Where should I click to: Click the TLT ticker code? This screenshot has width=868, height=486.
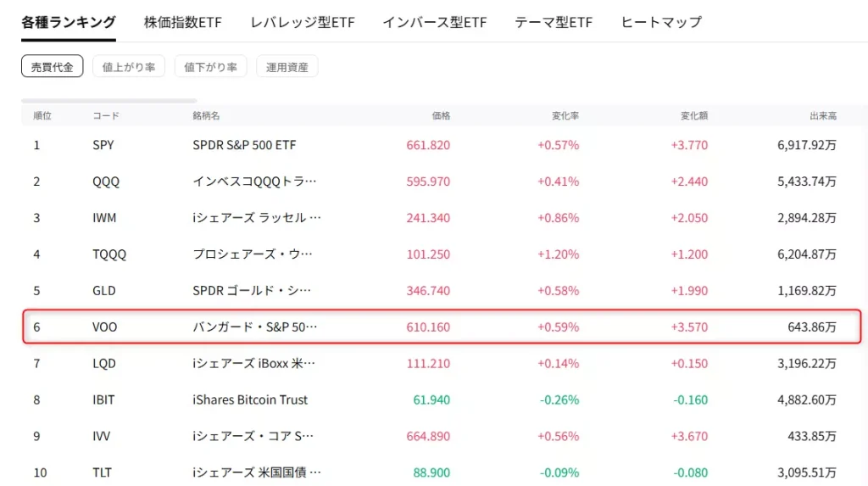pyautogui.click(x=102, y=472)
